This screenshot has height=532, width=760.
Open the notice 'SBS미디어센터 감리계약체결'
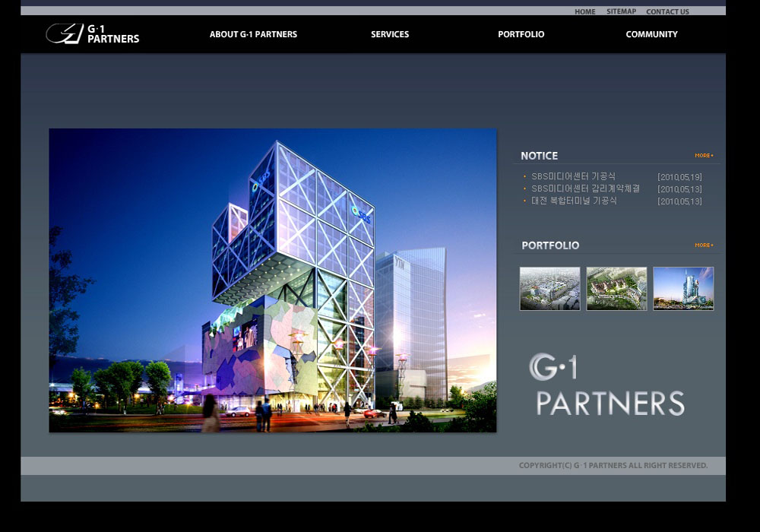(585, 188)
